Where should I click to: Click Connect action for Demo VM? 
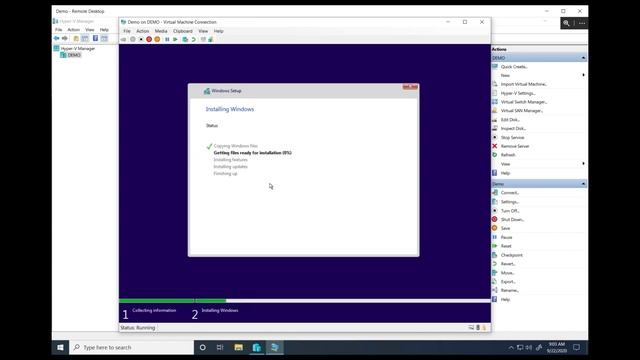coord(510,193)
